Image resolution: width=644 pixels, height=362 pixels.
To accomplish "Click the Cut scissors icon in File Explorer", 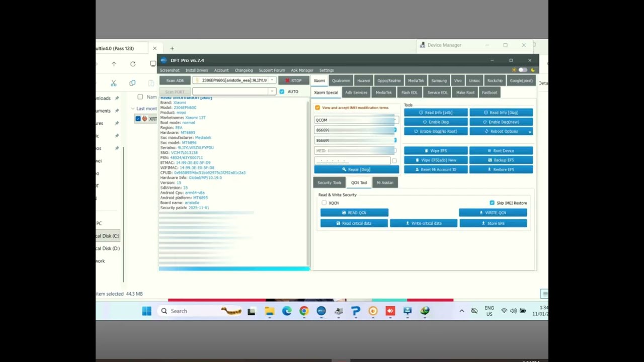I will coord(114,83).
